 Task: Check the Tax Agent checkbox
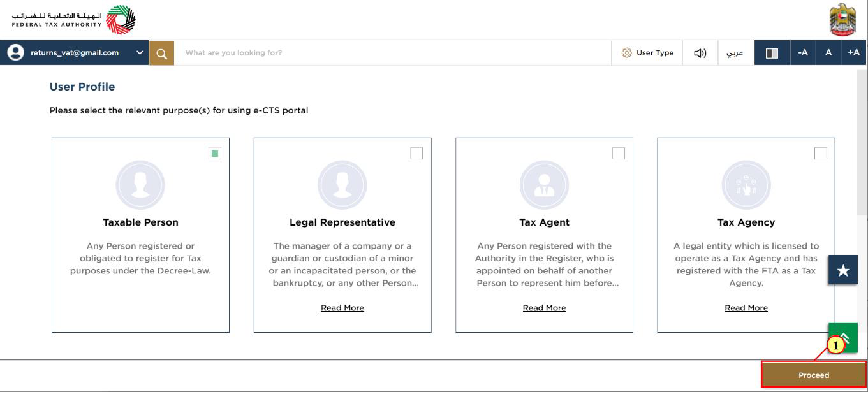(619, 153)
